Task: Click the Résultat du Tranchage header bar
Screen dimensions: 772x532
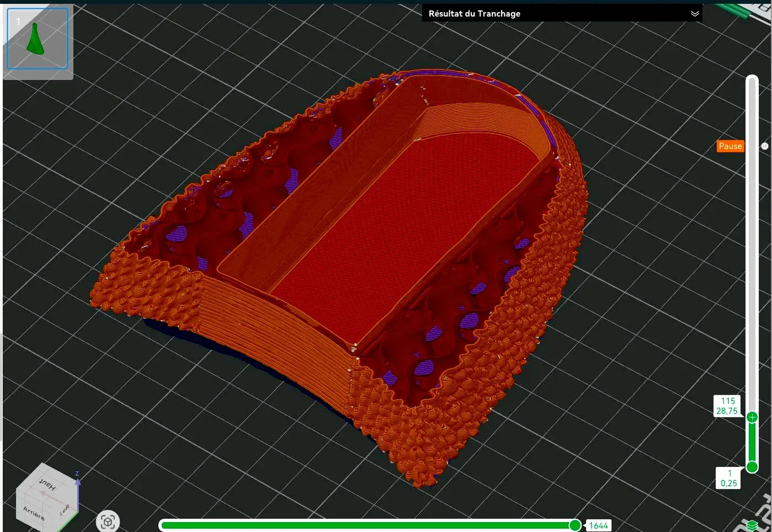Action: coord(562,13)
